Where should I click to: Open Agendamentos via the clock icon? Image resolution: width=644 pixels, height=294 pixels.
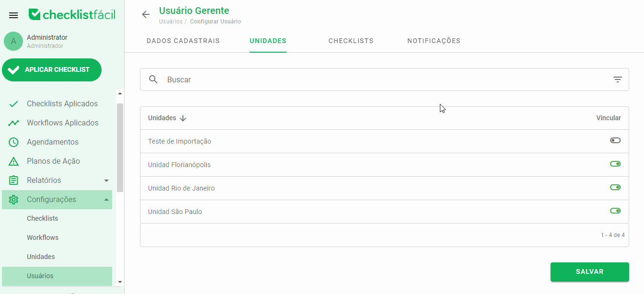coord(13,142)
